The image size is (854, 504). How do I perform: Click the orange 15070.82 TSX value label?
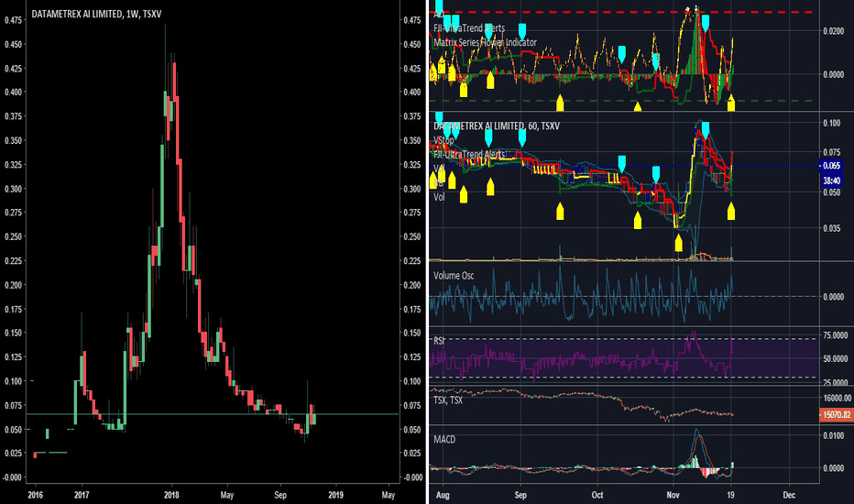coord(836,415)
